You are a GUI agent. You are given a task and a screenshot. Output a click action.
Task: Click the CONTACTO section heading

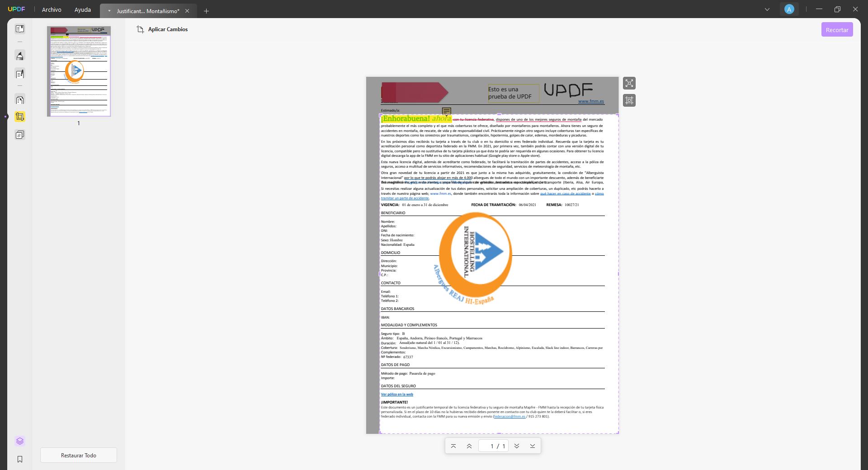point(391,283)
